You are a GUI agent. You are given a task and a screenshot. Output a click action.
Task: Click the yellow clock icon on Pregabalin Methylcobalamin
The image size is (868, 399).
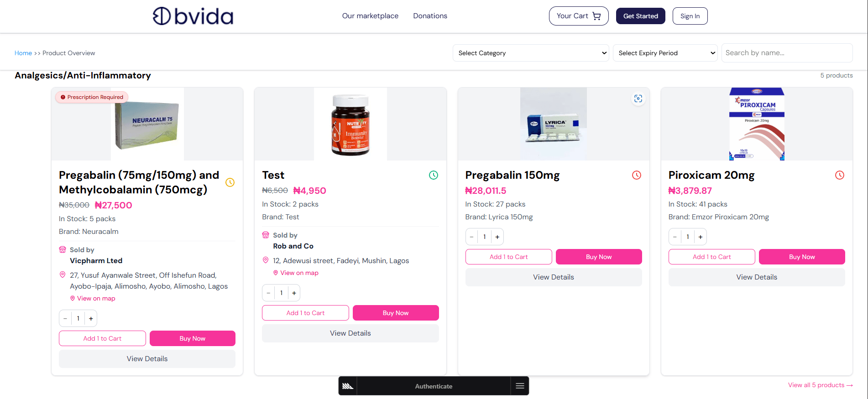[x=230, y=182]
